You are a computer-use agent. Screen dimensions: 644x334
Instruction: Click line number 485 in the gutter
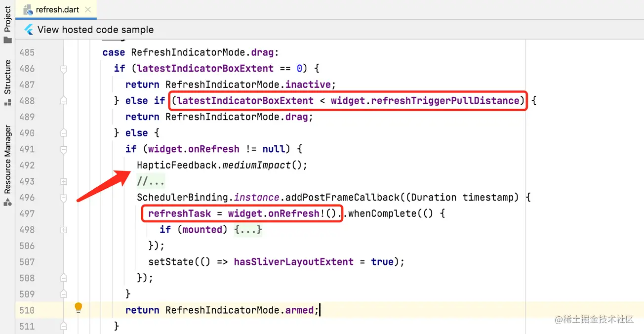pyautogui.click(x=27, y=52)
